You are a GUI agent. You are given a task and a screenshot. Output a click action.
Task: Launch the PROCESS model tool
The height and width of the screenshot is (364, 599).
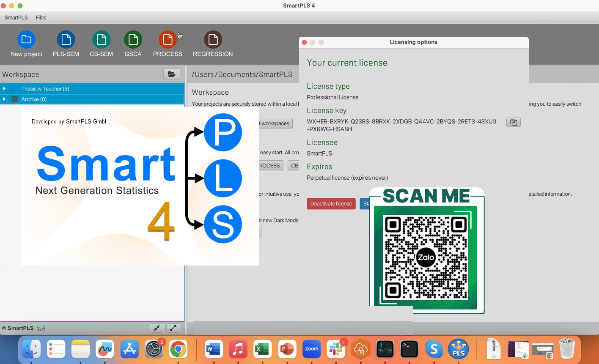pyautogui.click(x=168, y=44)
